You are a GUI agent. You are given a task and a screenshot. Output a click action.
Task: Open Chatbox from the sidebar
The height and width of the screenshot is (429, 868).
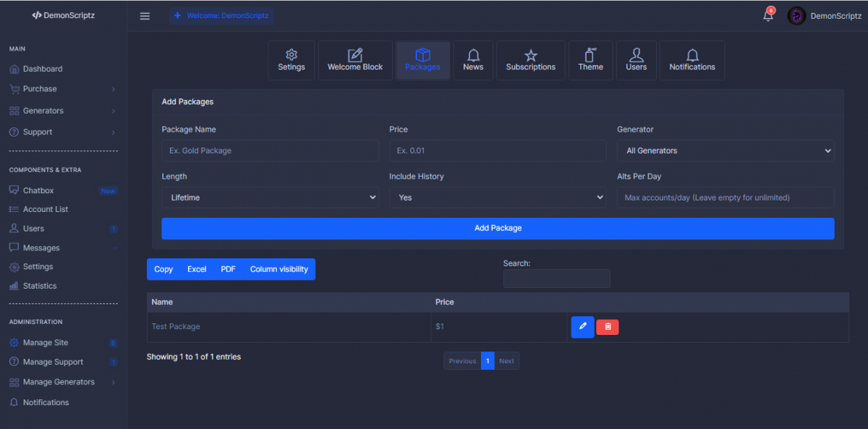pyautogui.click(x=38, y=190)
